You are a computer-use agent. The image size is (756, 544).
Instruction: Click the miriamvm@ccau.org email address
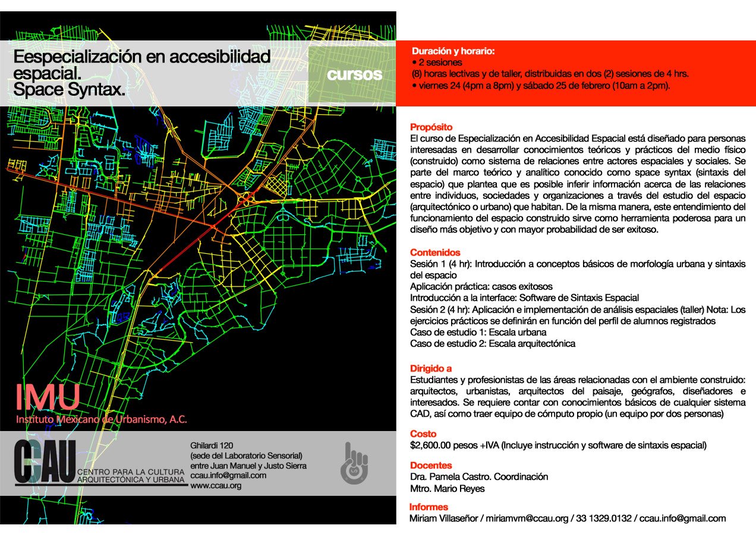tap(527, 518)
